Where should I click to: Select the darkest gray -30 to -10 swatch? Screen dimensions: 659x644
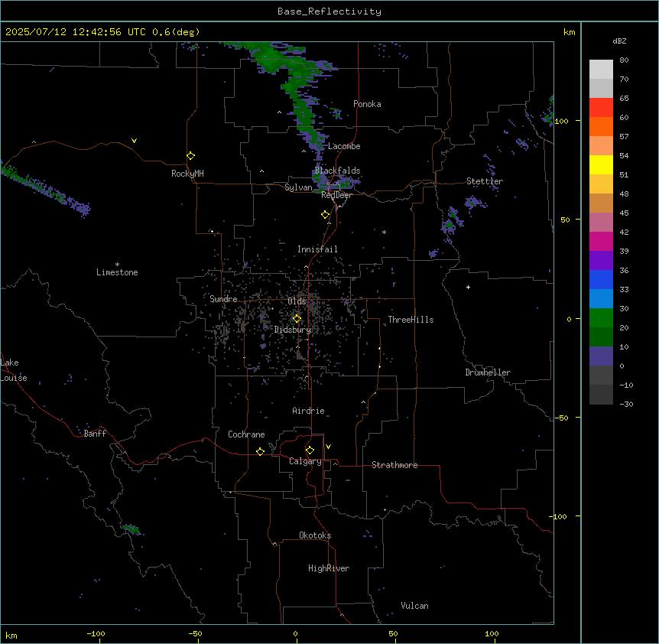[601, 395]
